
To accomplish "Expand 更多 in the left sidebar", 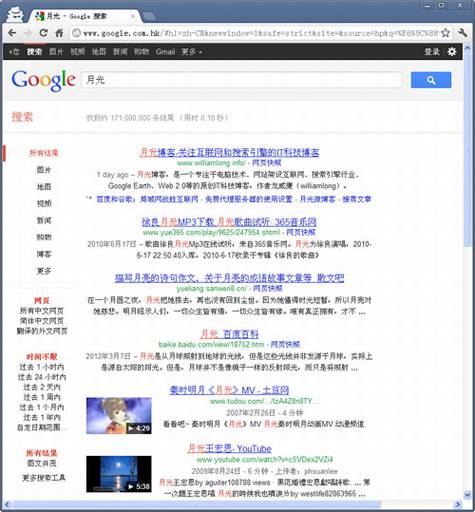I will click(x=44, y=271).
